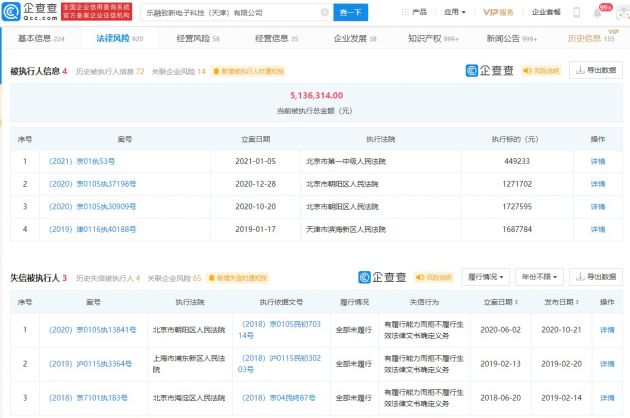Screen dimensions: 630x418
Task: Click 风险说明 badge in 被执行人信息 header
Action: click(541, 71)
